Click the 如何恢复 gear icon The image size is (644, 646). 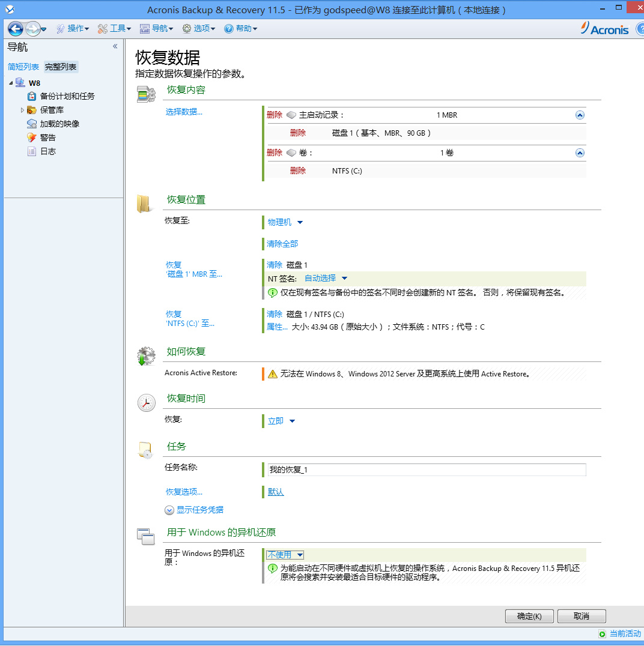click(146, 356)
